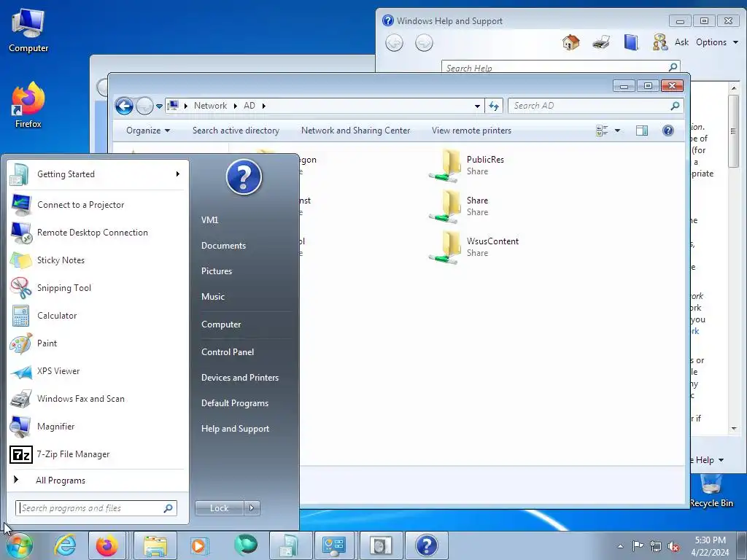Viewport: 747px width, 560px height.
Task: Open Music from Start menu
Action: [212, 297]
